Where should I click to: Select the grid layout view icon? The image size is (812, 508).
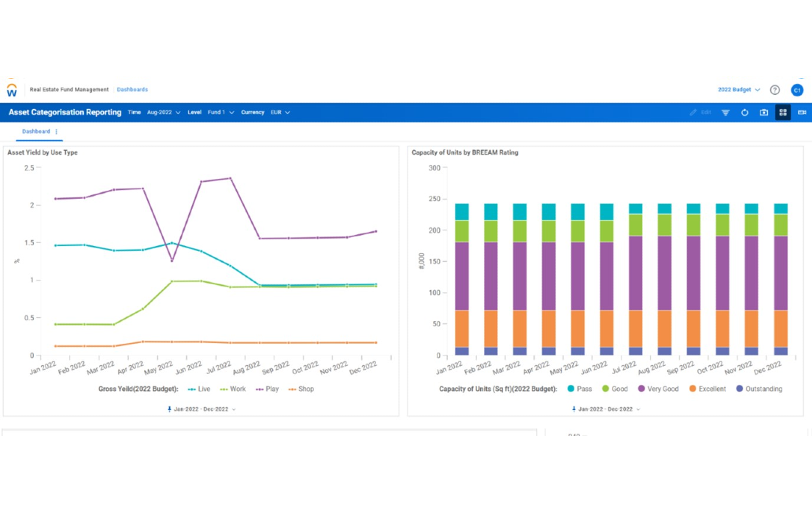(x=783, y=113)
